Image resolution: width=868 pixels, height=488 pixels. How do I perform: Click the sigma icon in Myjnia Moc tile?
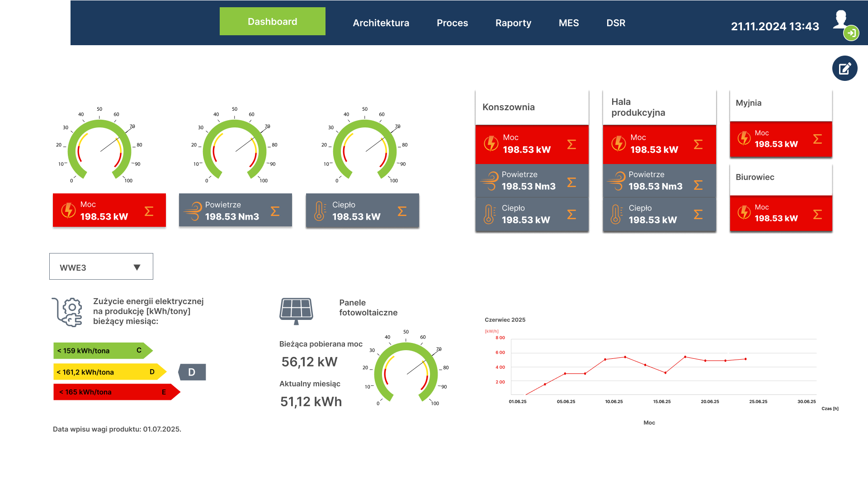click(x=817, y=139)
